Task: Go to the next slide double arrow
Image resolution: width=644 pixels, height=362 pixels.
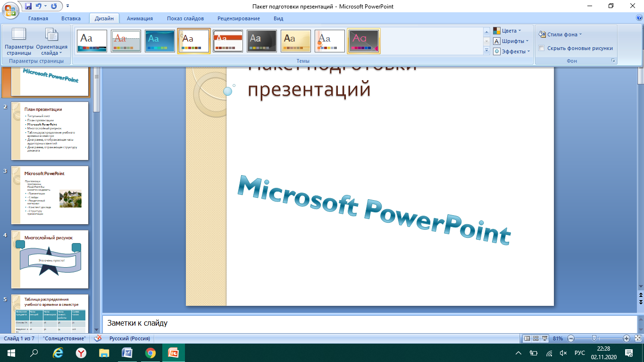Action: click(641, 302)
